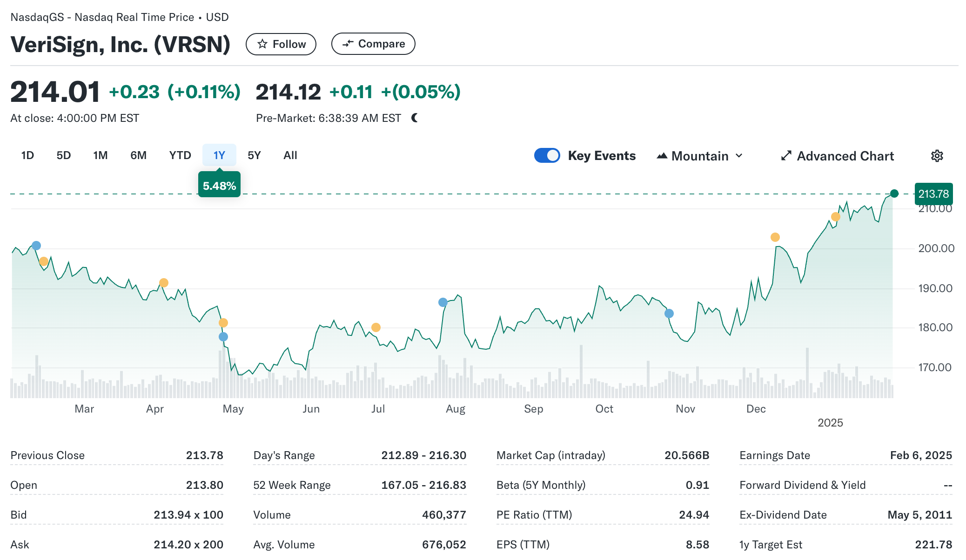Toggle the Key Events switch off
This screenshot has width=966, height=560.
(x=547, y=155)
